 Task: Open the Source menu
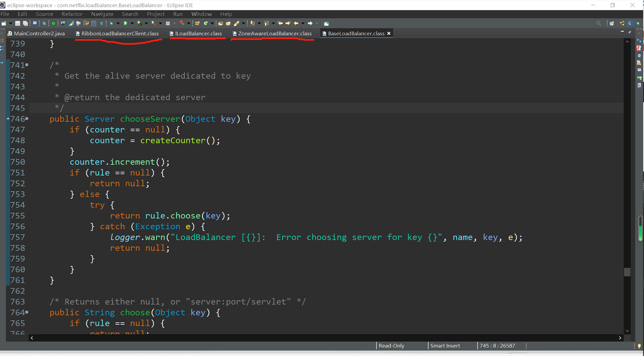pos(44,14)
